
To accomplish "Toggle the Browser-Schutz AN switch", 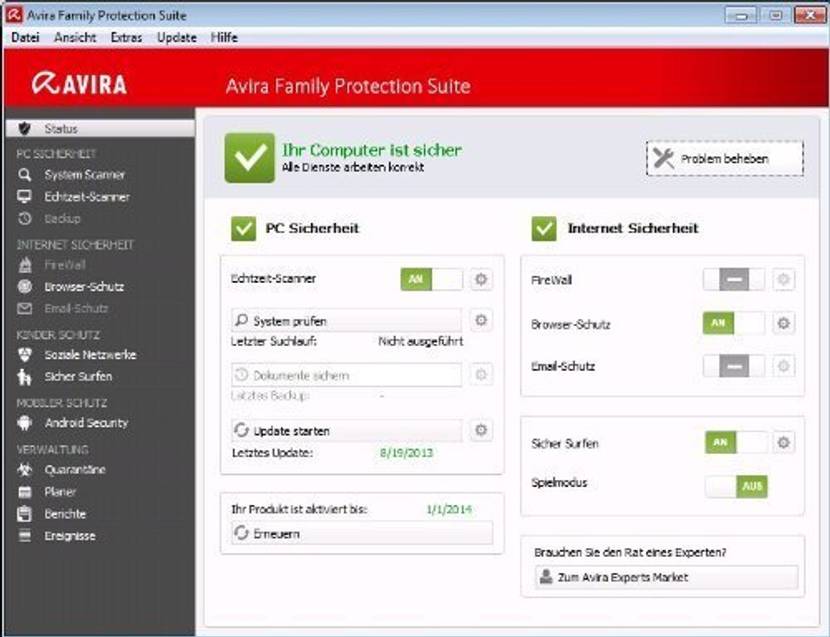I will (x=734, y=323).
